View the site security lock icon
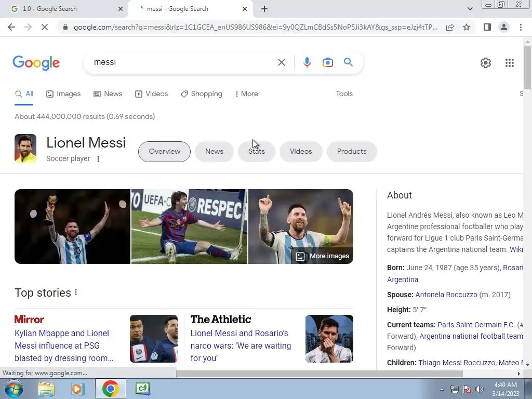The width and height of the screenshot is (532, 399). (65, 27)
